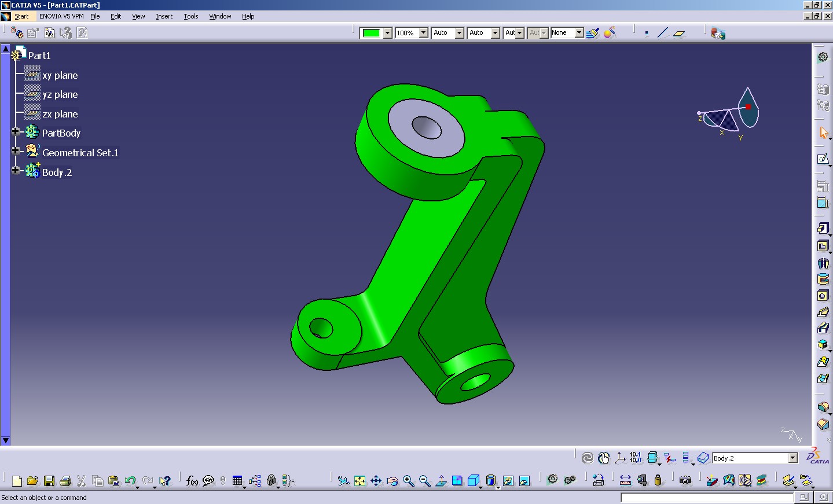Screen dimensions: 833x504
Task: Open the Body.2 current body dropdown
Action: [793, 458]
